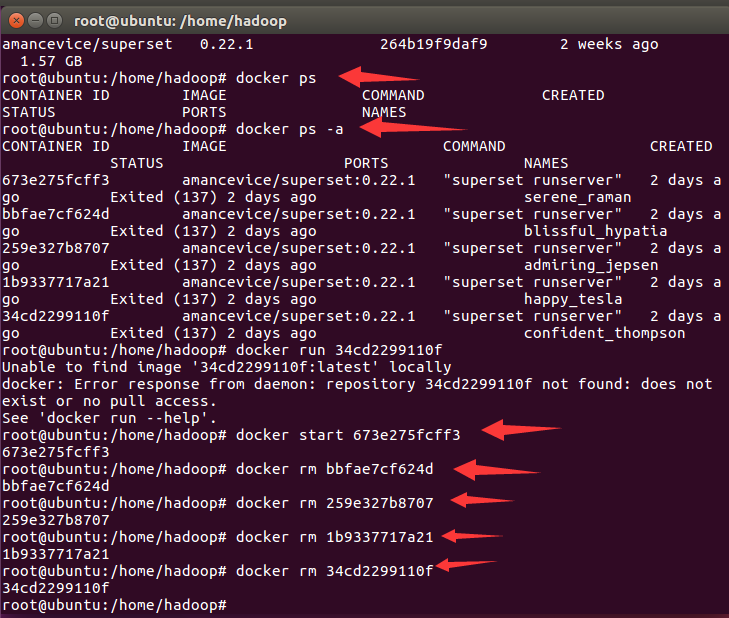Click '2 weeks ago' created text

[609, 44]
